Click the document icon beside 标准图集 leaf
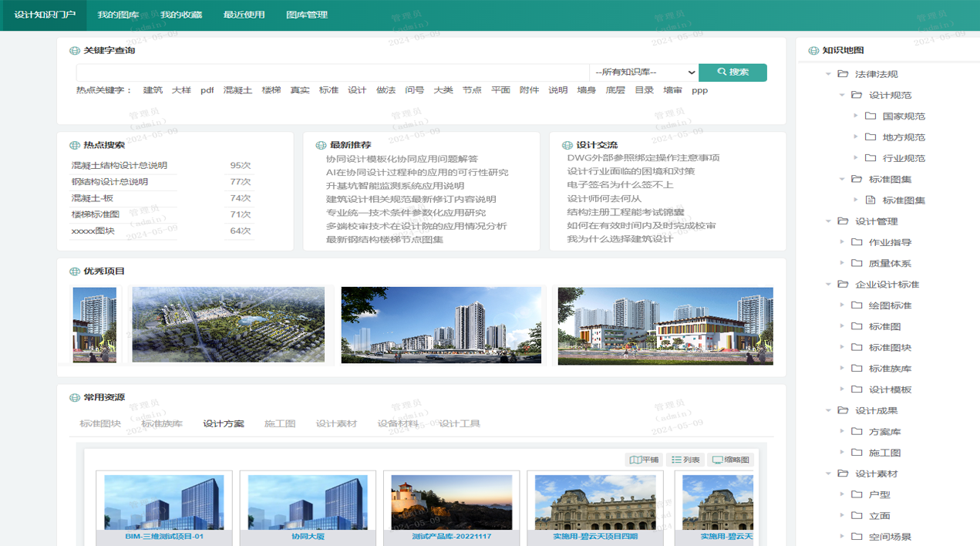 click(x=871, y=201)
